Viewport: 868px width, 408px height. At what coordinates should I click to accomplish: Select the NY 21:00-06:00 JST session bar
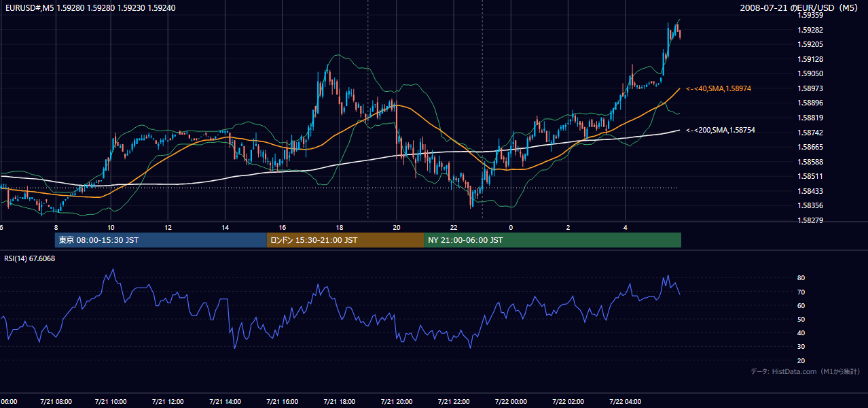click(553, 240)
